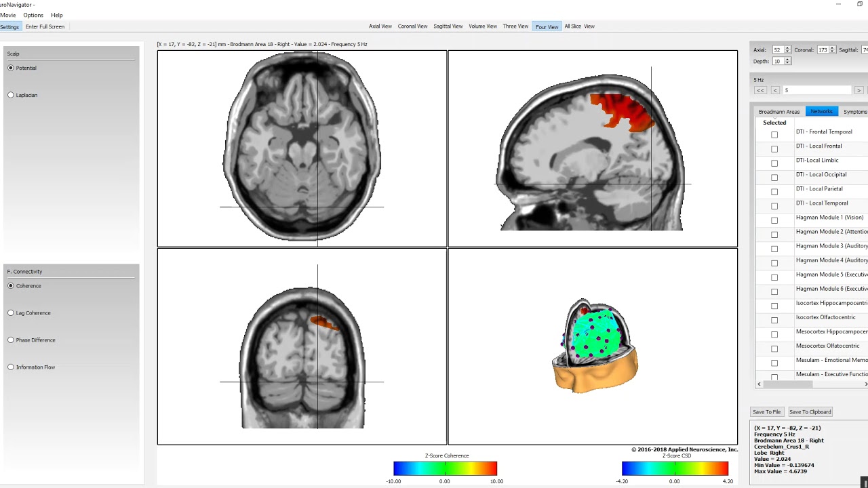868x488 pixels.
Task: Open the Symptoms tab
Action: coord(854,111)
